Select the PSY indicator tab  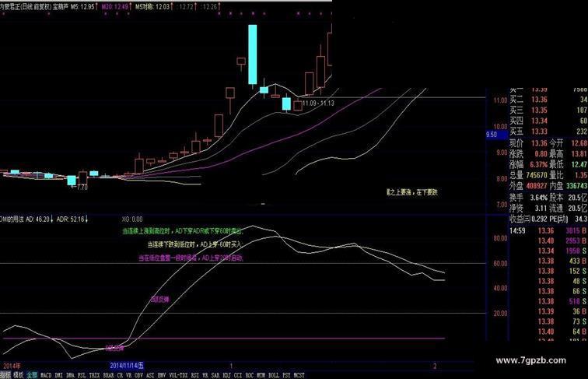coord(286,375)
